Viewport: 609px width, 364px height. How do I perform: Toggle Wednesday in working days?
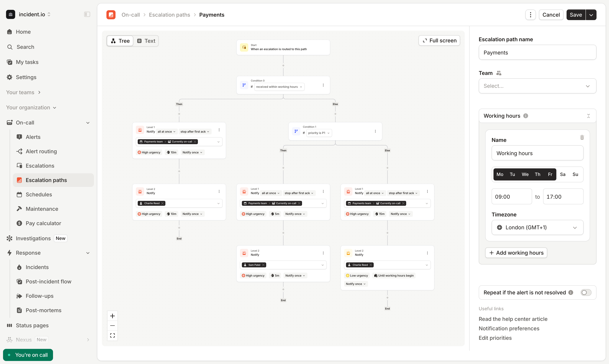pyautogui.click(x=525, y=174)
